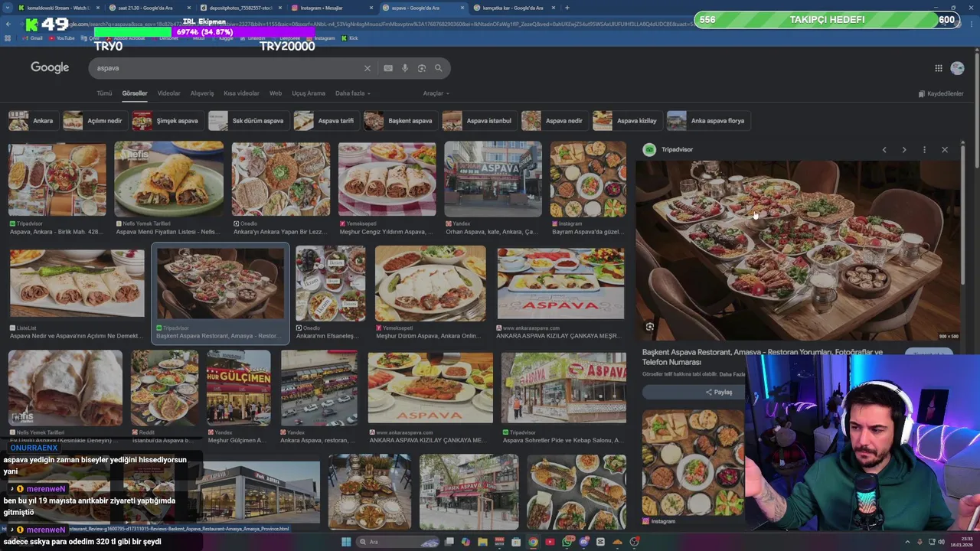Open File Explorer from the taskbar

pos(482,542)
